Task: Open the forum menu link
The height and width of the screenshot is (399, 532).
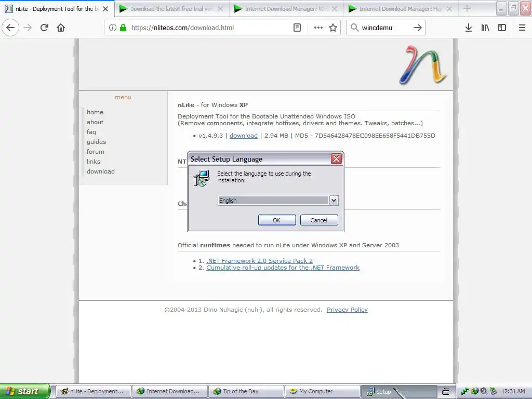Action: 96,151
